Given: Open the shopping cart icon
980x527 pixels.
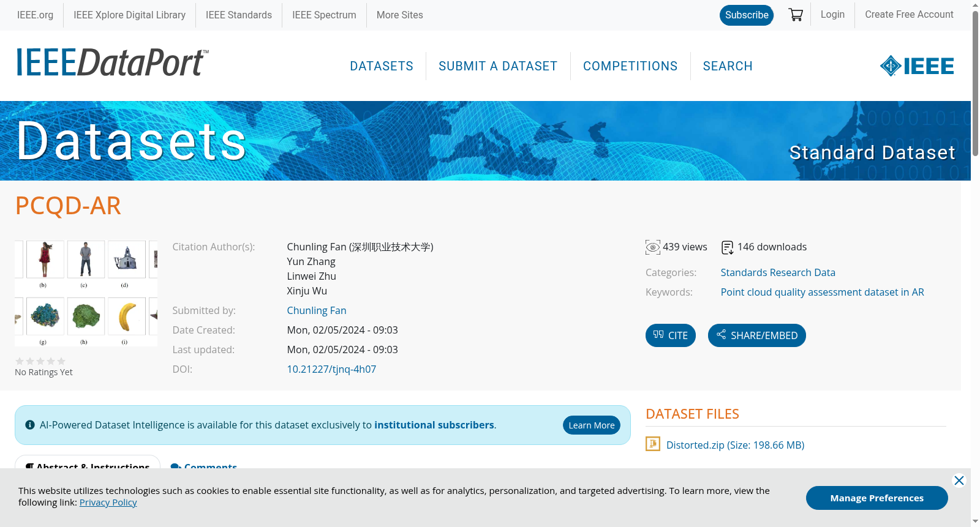Looking at the screenshot, I should pyautogui.click(x=796, y=15).
